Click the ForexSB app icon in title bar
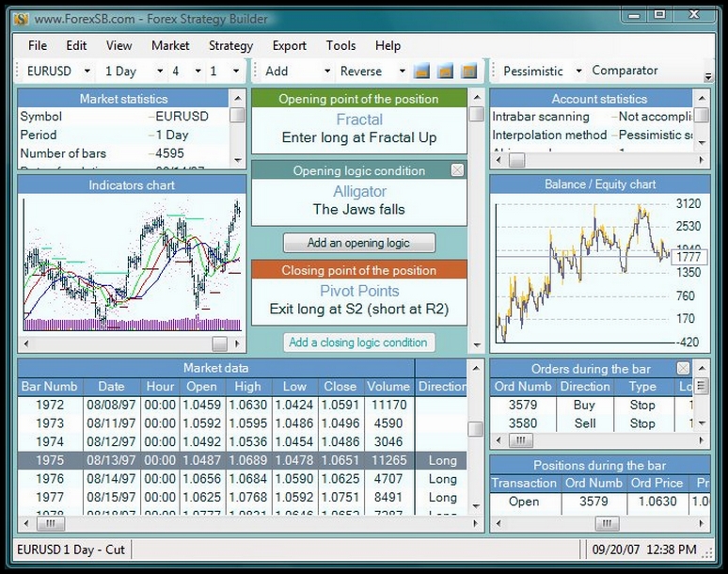728x574 pixels. 22,19
